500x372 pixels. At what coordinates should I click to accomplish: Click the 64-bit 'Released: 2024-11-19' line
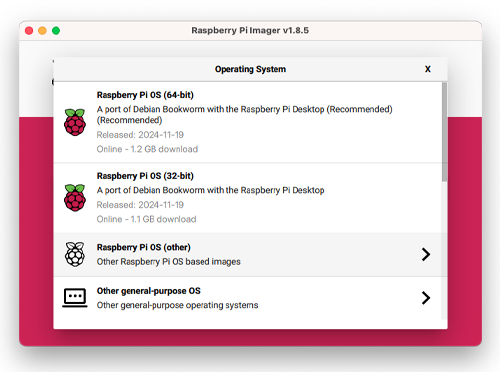click(x=140, y=135)
